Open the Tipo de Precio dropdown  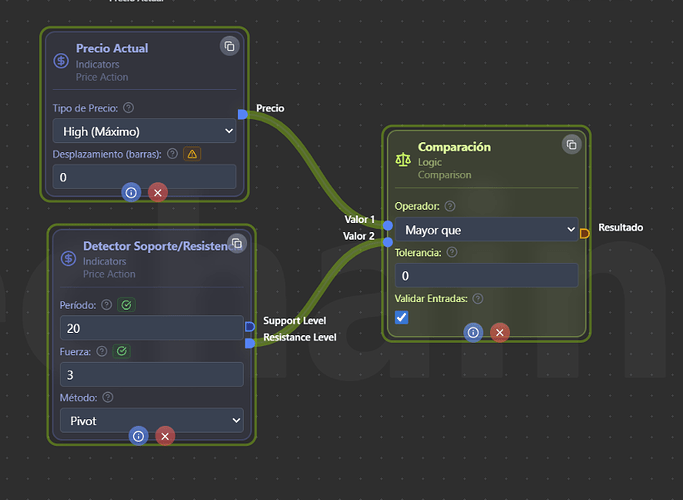144,131
